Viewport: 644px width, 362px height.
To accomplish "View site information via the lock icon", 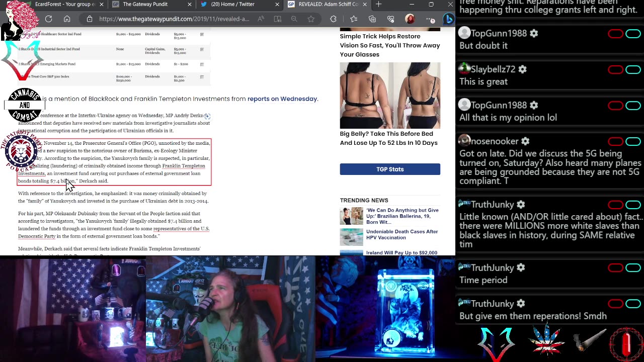I will (x=90, y=19).
